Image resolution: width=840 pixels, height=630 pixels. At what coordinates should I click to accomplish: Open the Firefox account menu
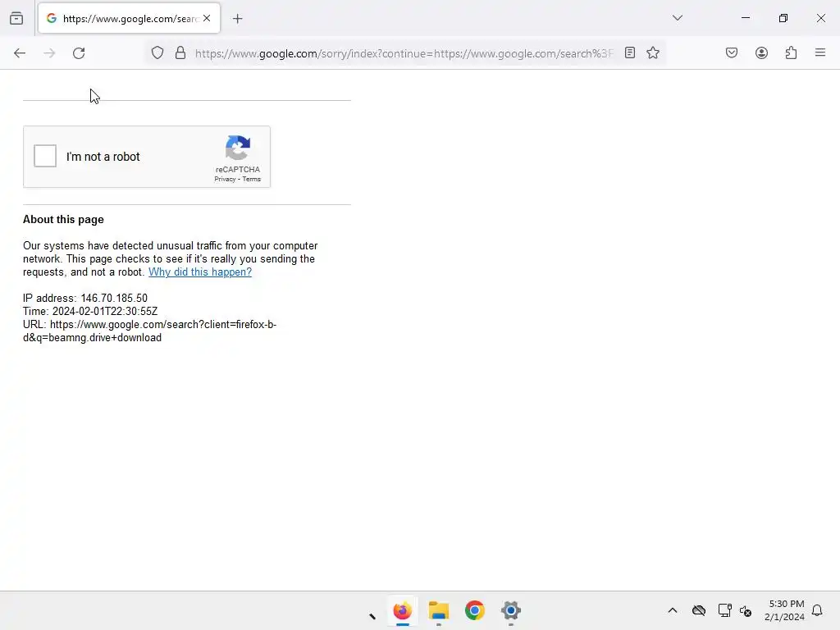[761, 52]
